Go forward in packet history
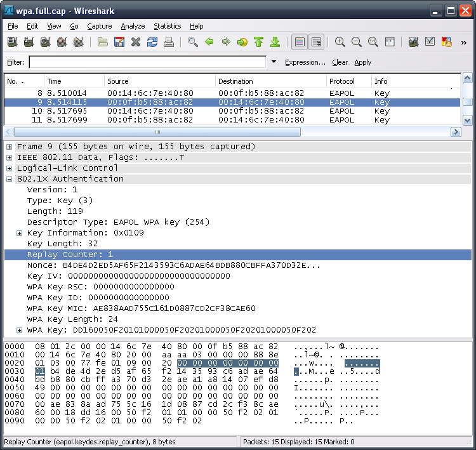This screenshot has width=476, height=450. [x=226, y=42]
